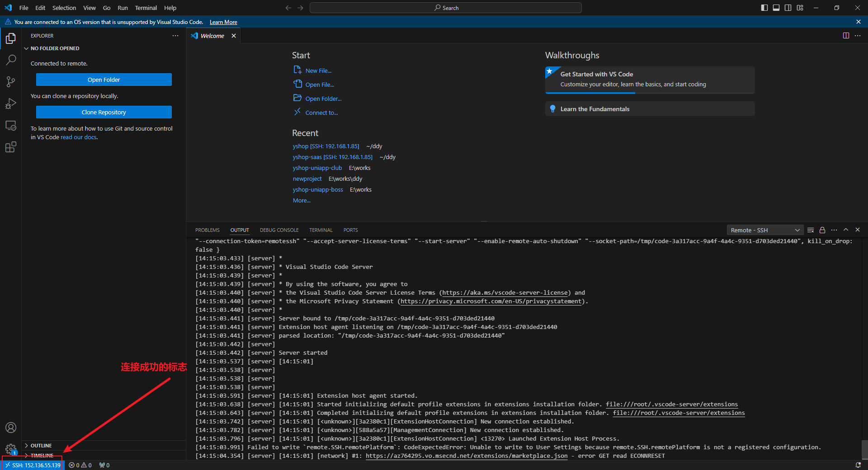Click More... under Recent list

302,201
